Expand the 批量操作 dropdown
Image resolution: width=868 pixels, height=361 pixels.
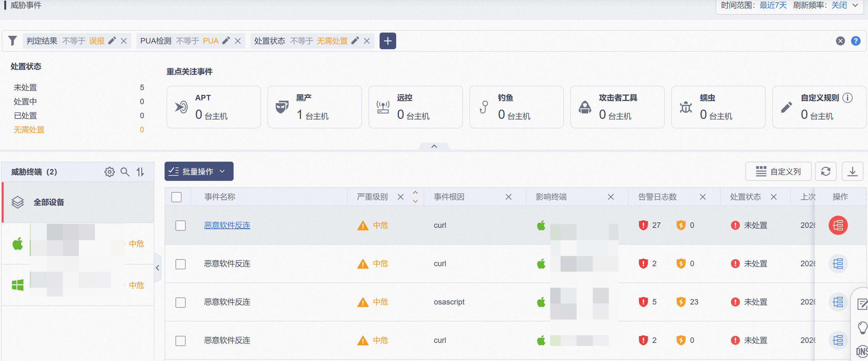click(199, 172)
